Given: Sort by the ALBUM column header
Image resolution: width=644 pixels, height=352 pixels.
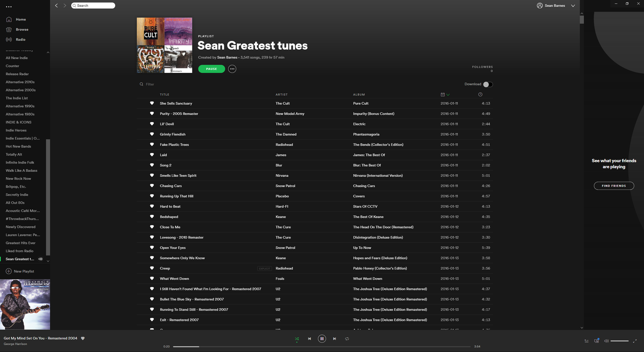Looking at the screenshot, I should tap(359, 95).
